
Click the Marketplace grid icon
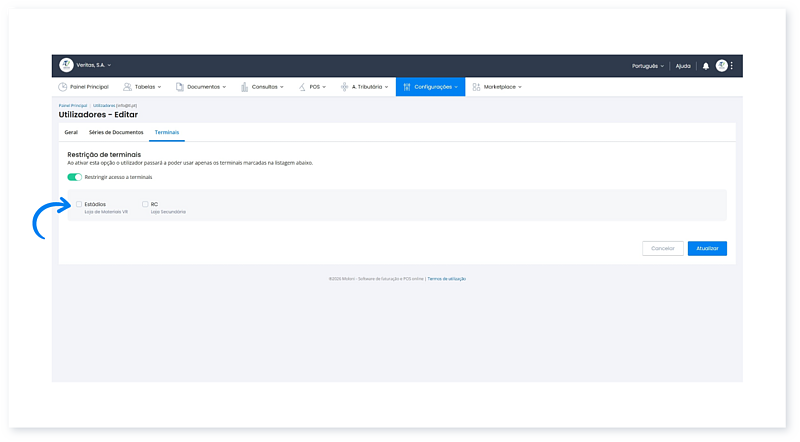coord(476,87)
